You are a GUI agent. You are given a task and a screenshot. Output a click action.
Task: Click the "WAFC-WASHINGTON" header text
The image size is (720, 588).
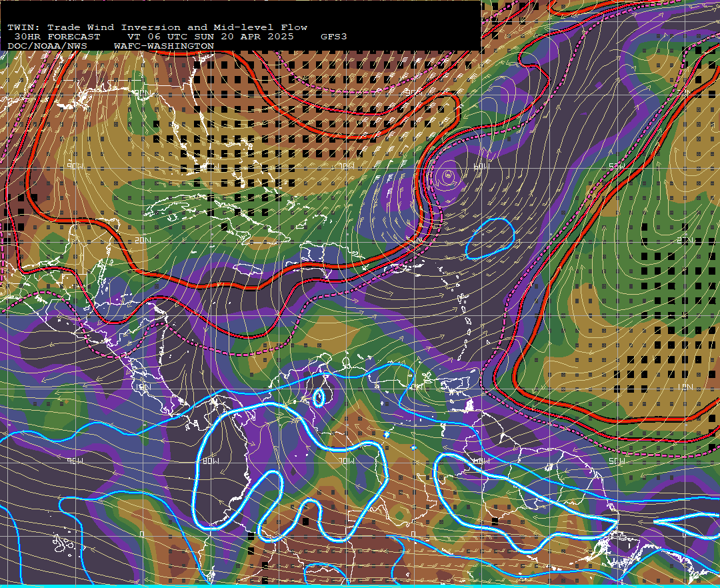pyautogui.click(x=164, y=47)
